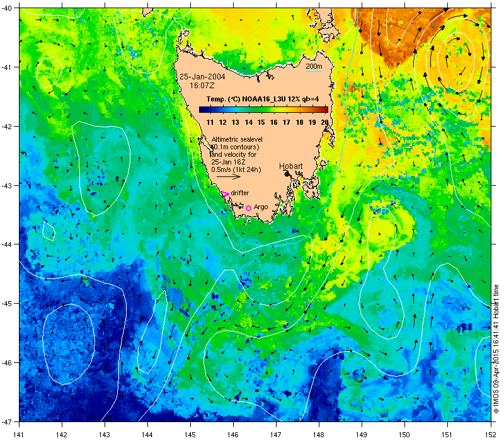Click the latitude axis label '-41'
This screenshot has height=441, width=504.
(7, 67)
